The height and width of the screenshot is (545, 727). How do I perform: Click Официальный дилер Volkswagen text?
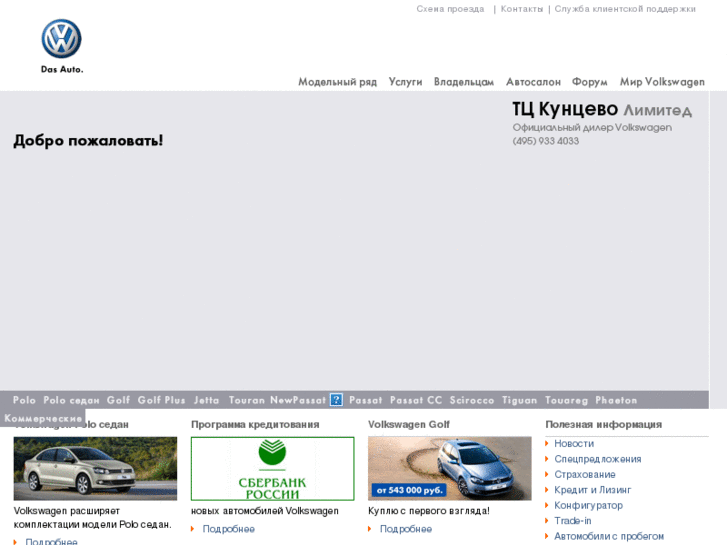tap(592, 127)
